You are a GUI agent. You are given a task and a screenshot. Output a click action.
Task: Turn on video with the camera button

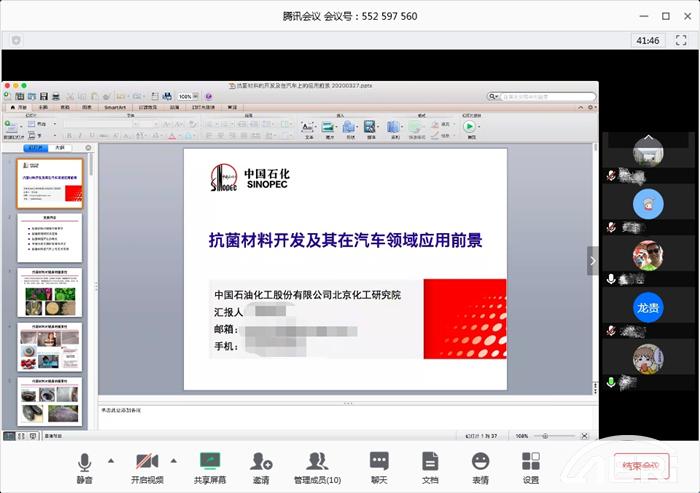point(146,466)
